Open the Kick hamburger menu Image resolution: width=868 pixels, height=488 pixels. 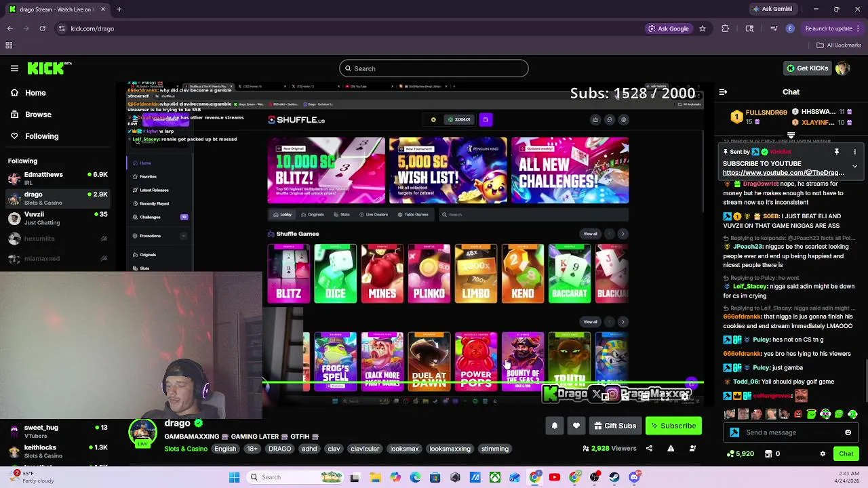coord(14,68)
